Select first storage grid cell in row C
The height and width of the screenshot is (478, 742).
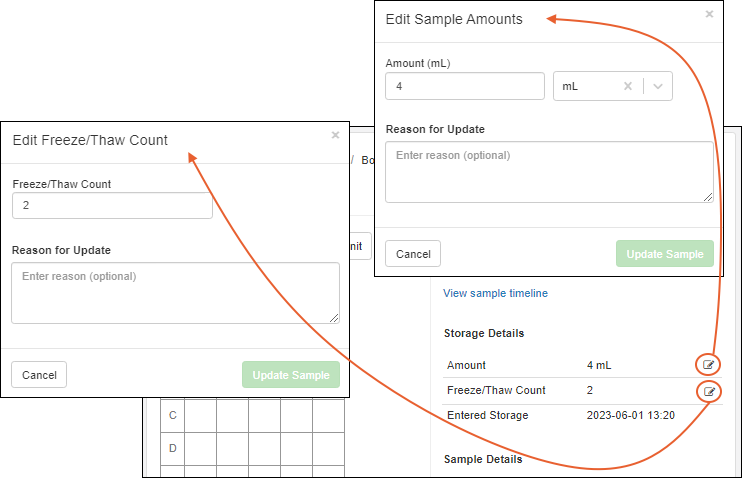[x=200, y=415]
